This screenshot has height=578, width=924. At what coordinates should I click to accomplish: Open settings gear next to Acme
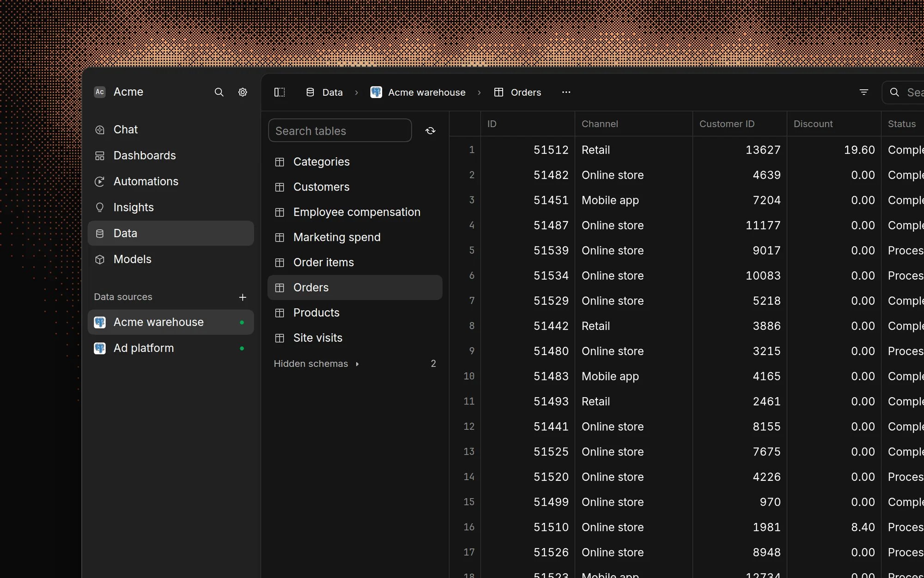(x=243, y=92)
